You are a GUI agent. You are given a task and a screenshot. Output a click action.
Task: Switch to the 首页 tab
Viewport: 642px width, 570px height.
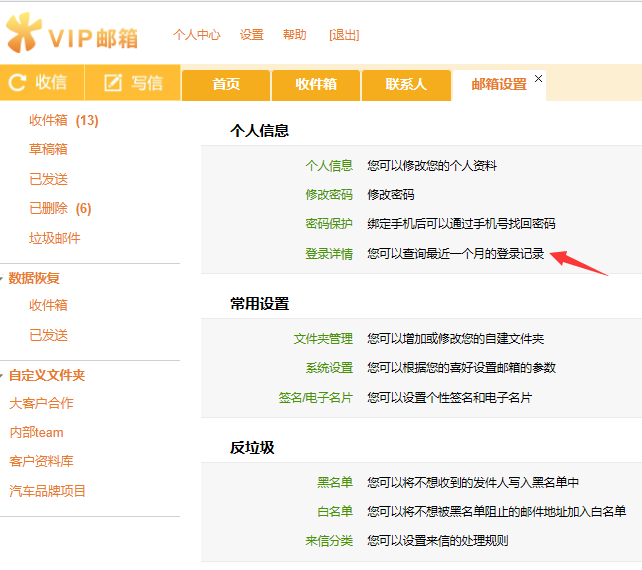(x=226, y=85)
